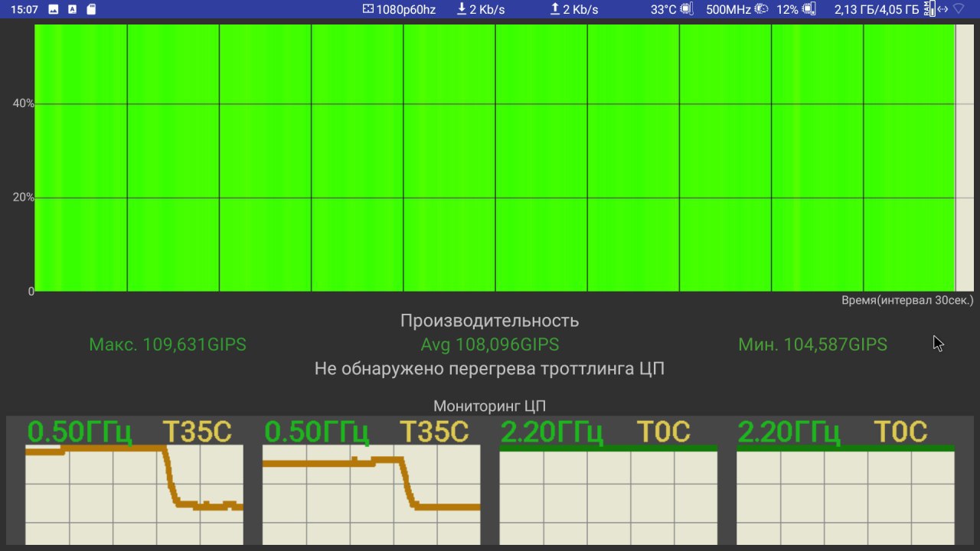Click the Макс. 109,631GIPS value
980x551 pixels.
(x=168, y=344)
